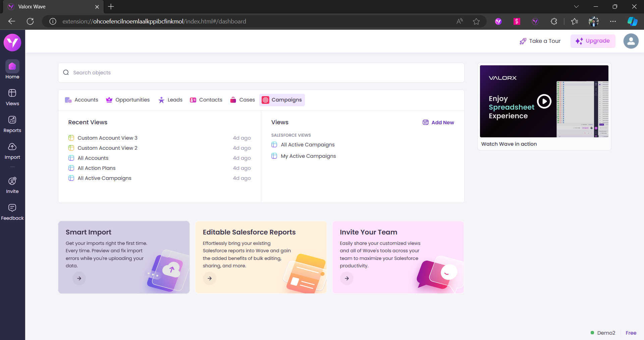Image resolution: width=644 pixels, height=340 pixels.
Task: Click the Valorx logo in sidebar
Action: [12, 43]
